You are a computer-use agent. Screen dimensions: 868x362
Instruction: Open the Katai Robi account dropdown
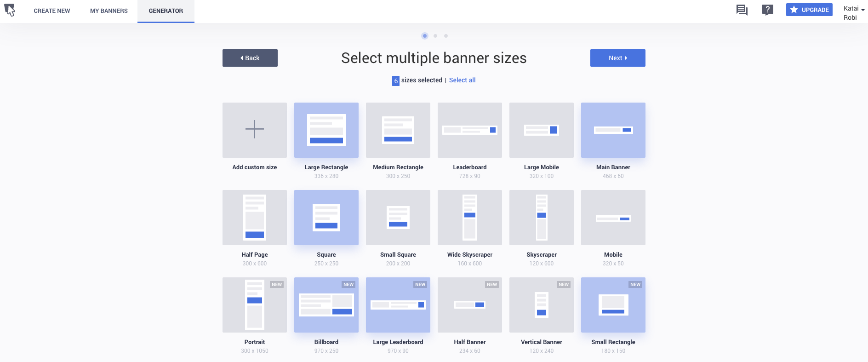pyautogui.click(x=854, y=13)
